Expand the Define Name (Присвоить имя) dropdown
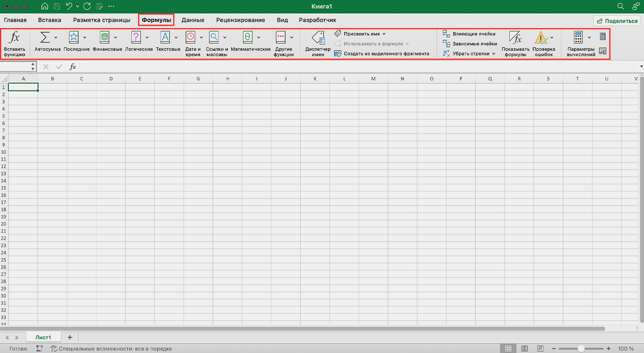Image resolution: width=644 pixels, height=353 pixels. [384, 34]
